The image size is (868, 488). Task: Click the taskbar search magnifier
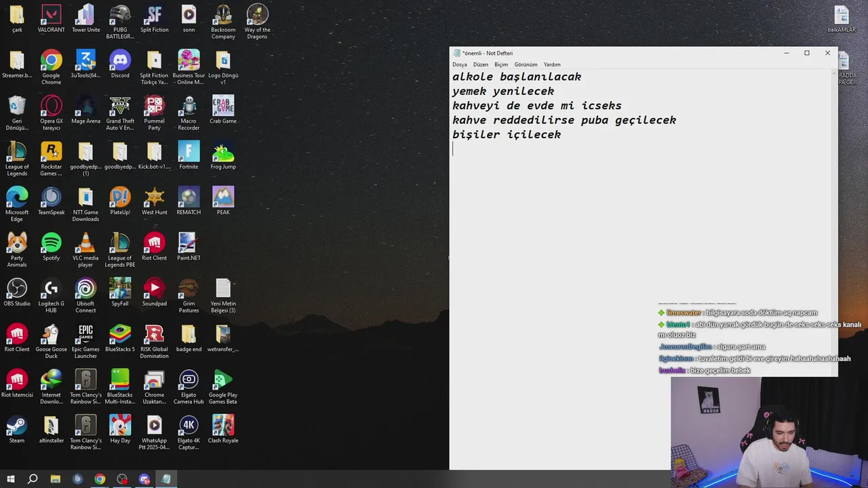[33, 479]
